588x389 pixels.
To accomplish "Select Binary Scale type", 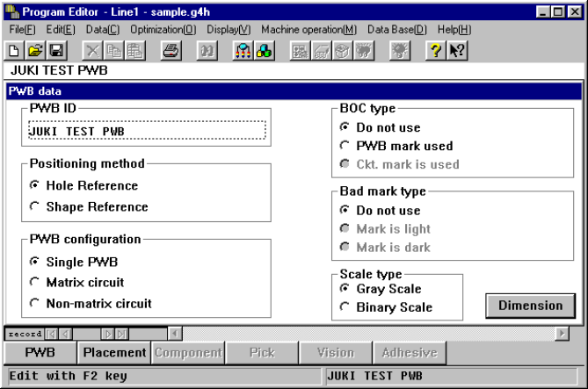I will pyautogui.click(x=386, y=307).
